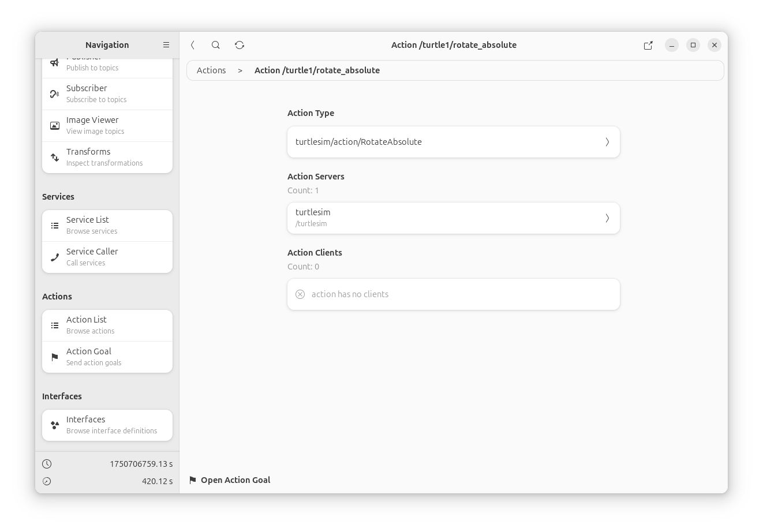Click the 'Action Servers' heading
This screenshot has width=763, height=532.
(x=316, y=177)
